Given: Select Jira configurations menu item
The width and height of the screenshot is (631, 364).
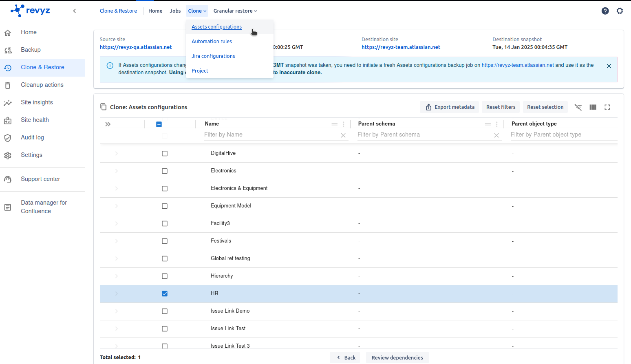Looking at the screenshot, I should point(213,56).
